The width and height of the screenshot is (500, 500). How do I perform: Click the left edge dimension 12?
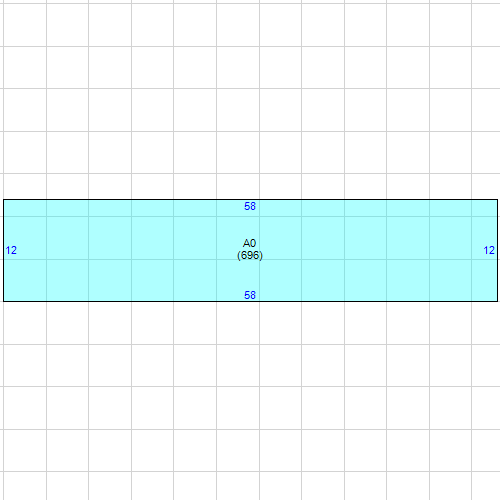11,250
